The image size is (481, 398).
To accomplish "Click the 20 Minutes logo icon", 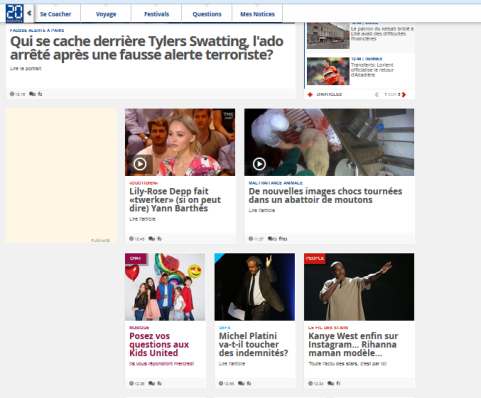I will (14, 13).
